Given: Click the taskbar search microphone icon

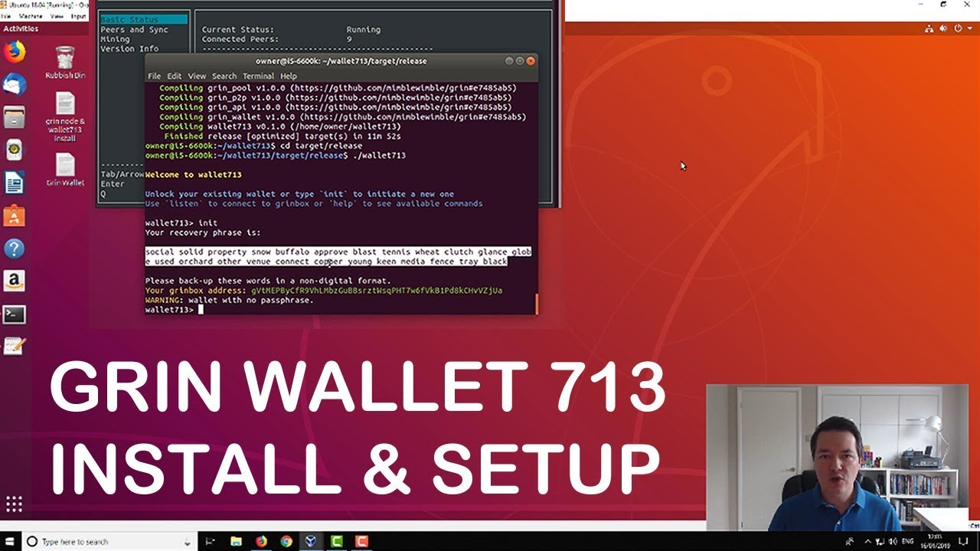Looking at the screenshot, I should [188, 542].
